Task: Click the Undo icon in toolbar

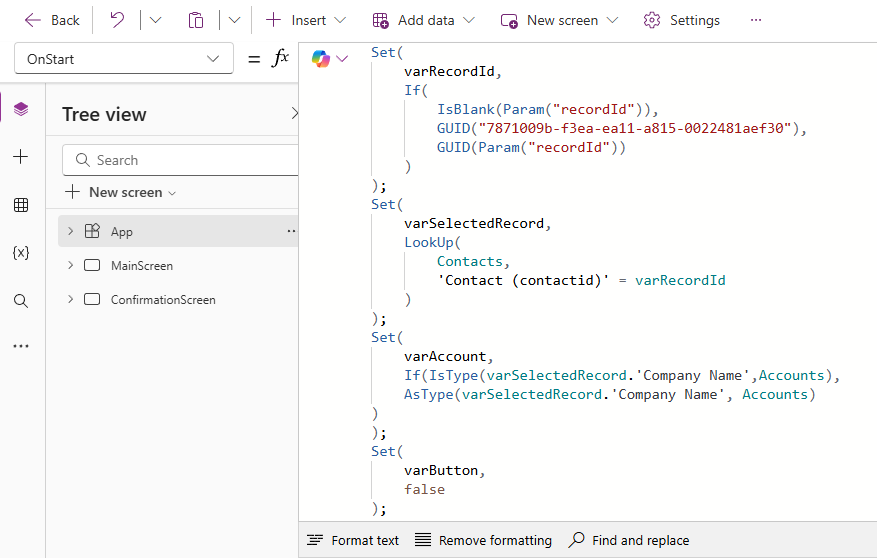Action: [117, 20]
